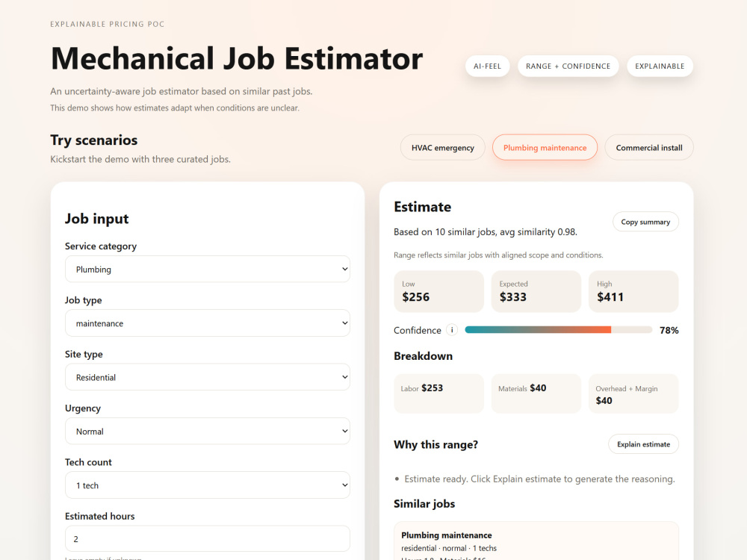Click the 'Estimate ready' reasoning bullet

click(539, 479)
